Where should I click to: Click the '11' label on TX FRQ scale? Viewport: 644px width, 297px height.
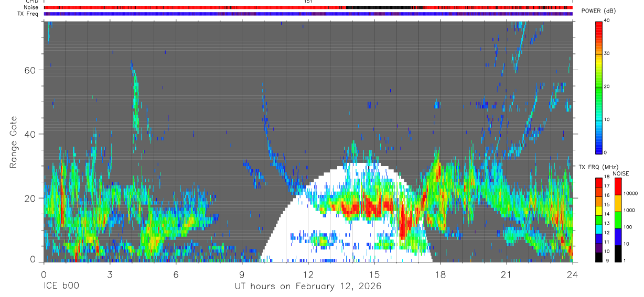click(x=607, y=242)
